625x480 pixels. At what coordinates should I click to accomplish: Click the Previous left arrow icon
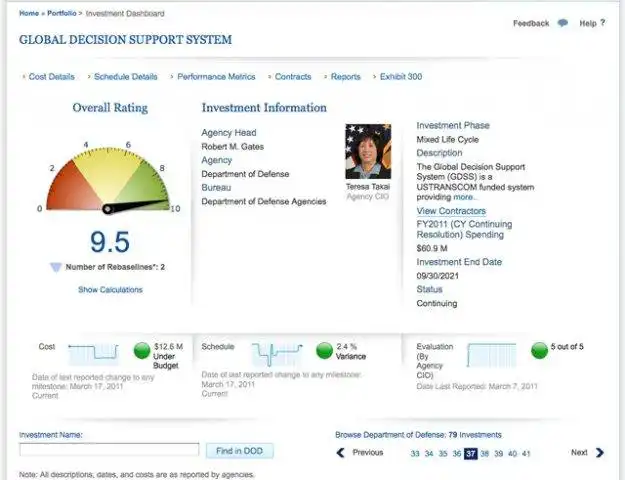click(x=340, y=452)
